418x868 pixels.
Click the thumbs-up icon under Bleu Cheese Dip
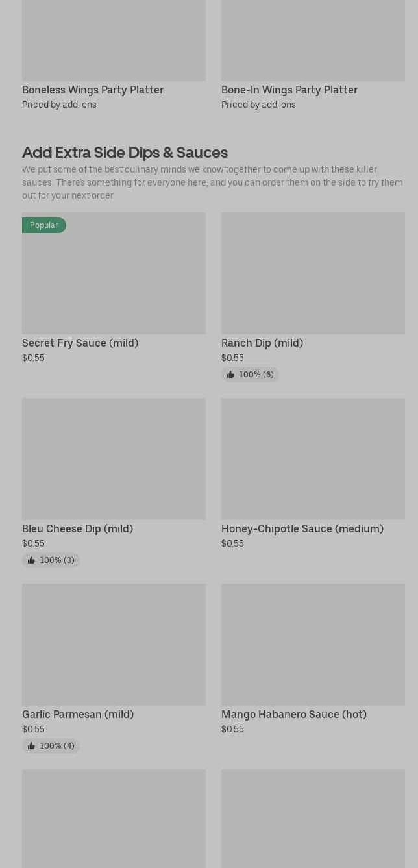[x=31, y=560]
